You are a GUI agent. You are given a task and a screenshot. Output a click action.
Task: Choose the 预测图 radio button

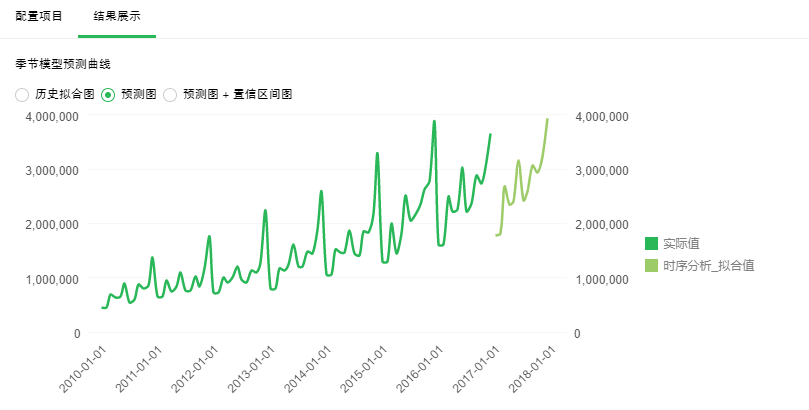(109, 95)
